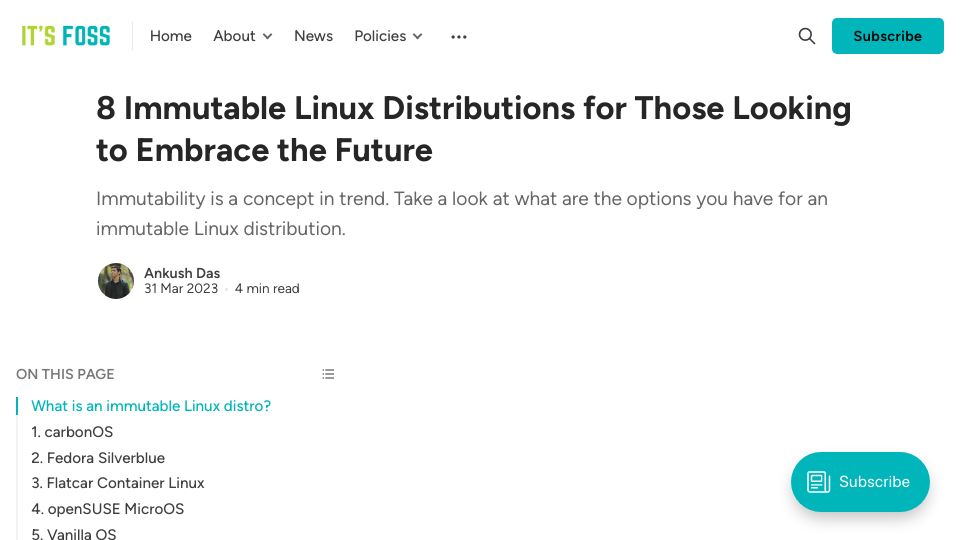
Task: Go to the Home menu item
Action: pos(171,36)
